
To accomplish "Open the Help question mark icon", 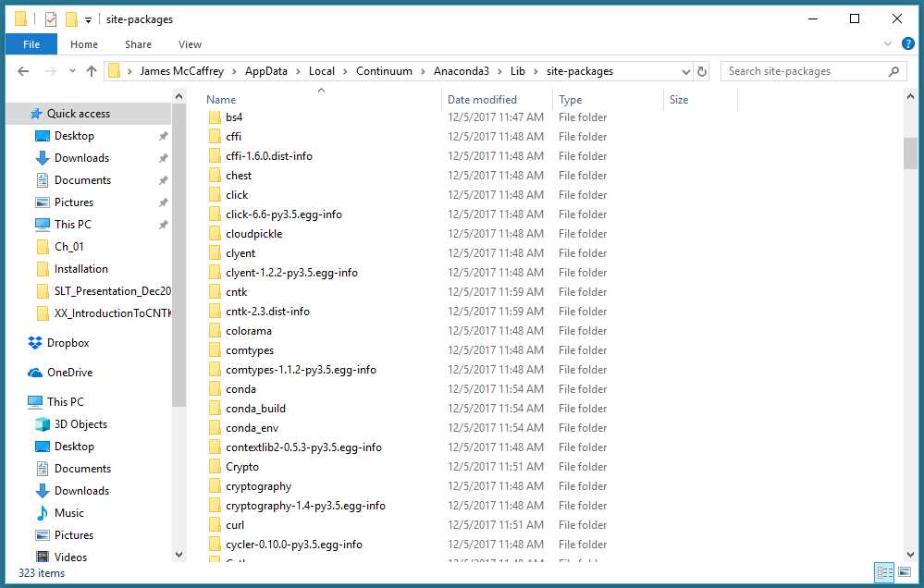I will pos(908,43).
